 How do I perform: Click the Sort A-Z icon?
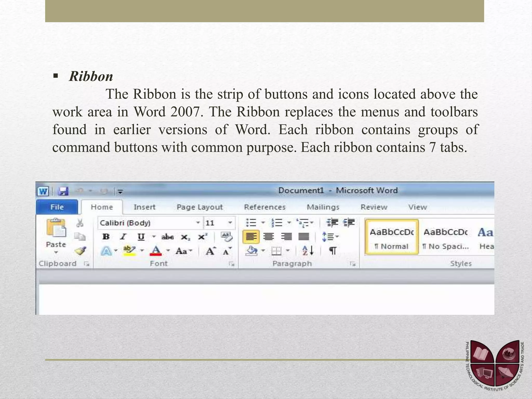(308, 251)
